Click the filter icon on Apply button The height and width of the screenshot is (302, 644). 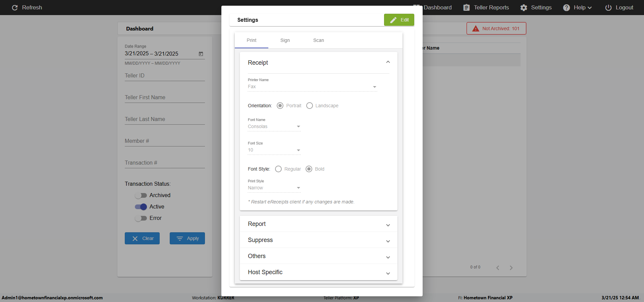click(x=180, y=238)
